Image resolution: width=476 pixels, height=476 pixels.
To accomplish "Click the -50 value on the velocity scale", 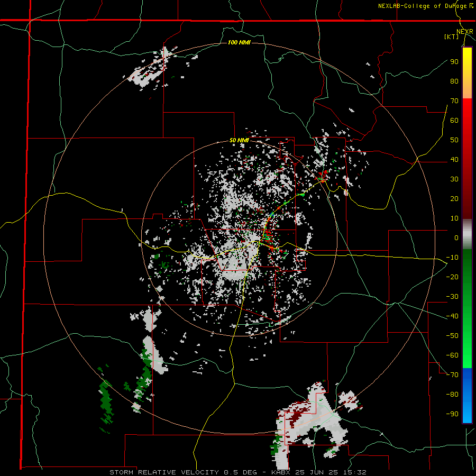I will (452, 336).
